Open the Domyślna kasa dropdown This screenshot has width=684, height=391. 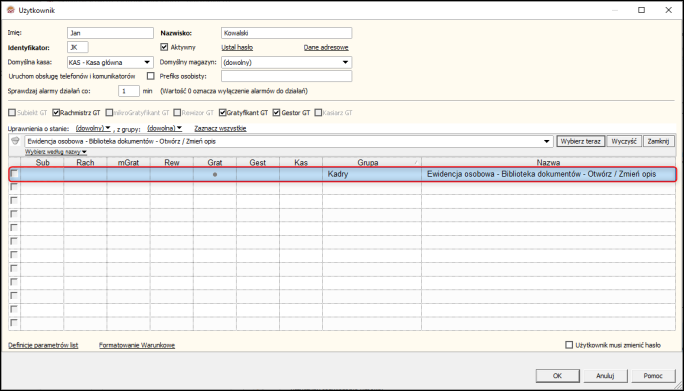(x=147, y=62)
